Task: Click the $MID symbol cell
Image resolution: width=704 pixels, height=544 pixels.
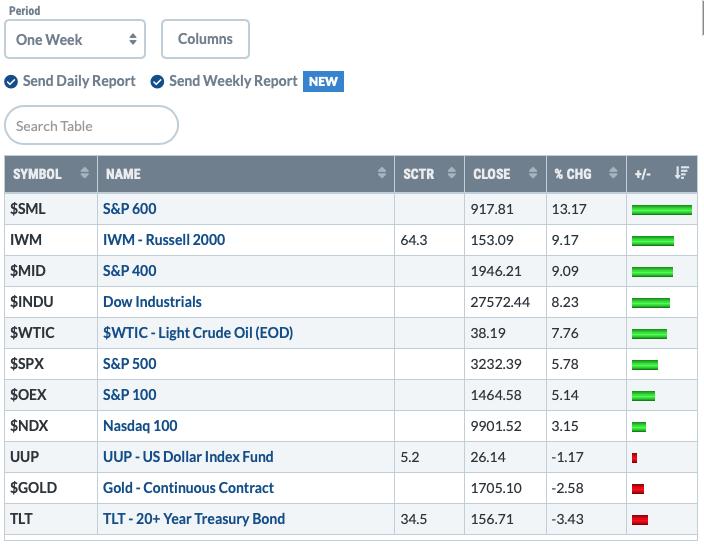Action: coord(51,271)
